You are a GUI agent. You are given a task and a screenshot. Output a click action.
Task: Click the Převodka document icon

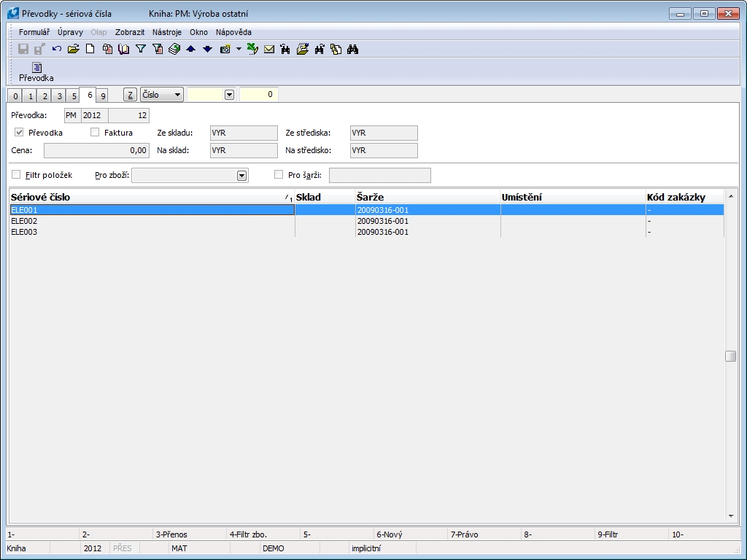36,71
